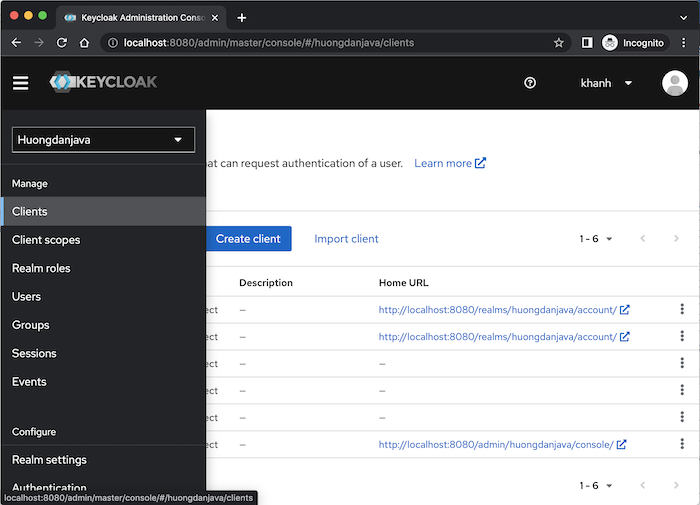Open actions kebab for fourth client row
The height and width of the screenshot is (505, 700).
pyautogui.click(x=682, y=390)
